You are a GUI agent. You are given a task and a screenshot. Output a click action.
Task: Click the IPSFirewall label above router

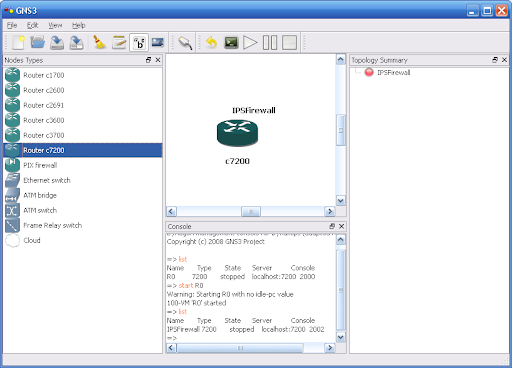coord(254,110)
